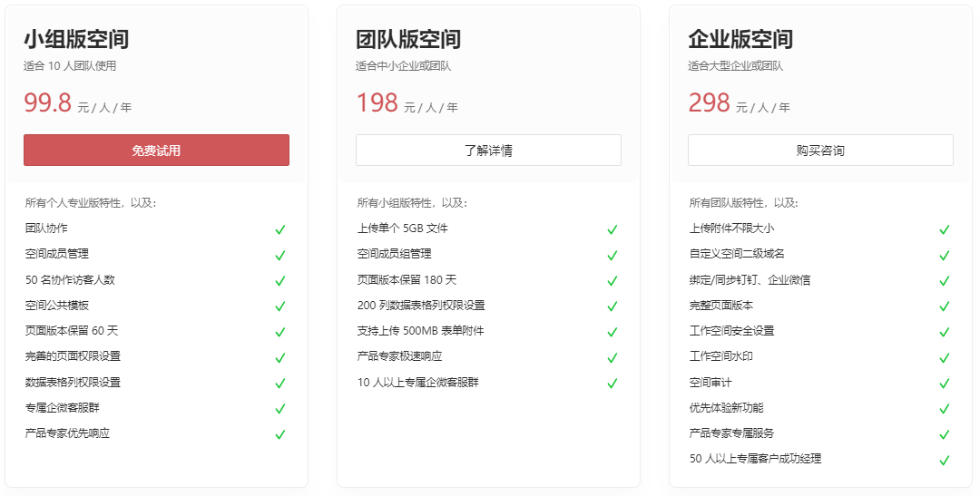
Task: Click checkmark beside 上传附件不限大小
Action: (945, 229)
